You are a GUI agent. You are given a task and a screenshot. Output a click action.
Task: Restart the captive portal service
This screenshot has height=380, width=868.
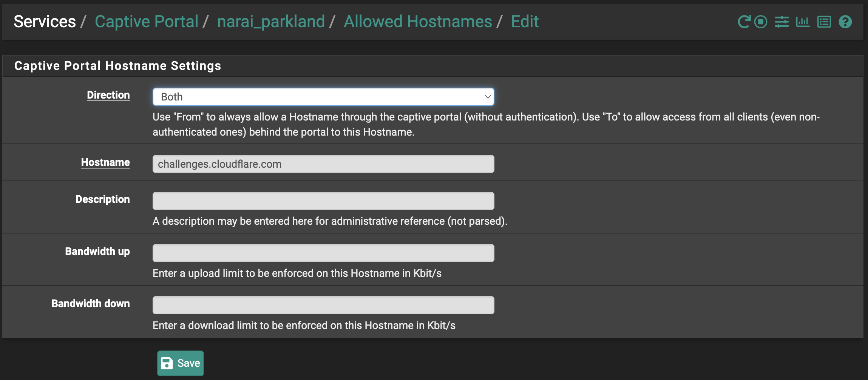[x=743, y=22]
